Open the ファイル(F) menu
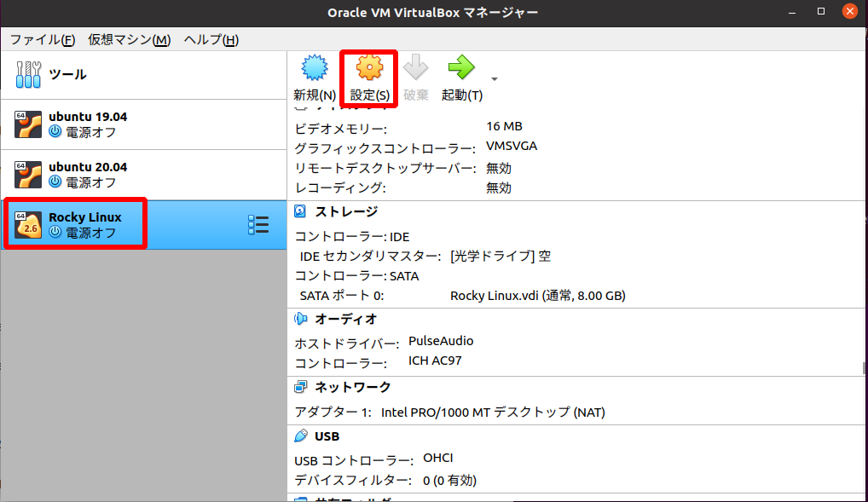This screenshot has height=502, width=868. (43, 40)
